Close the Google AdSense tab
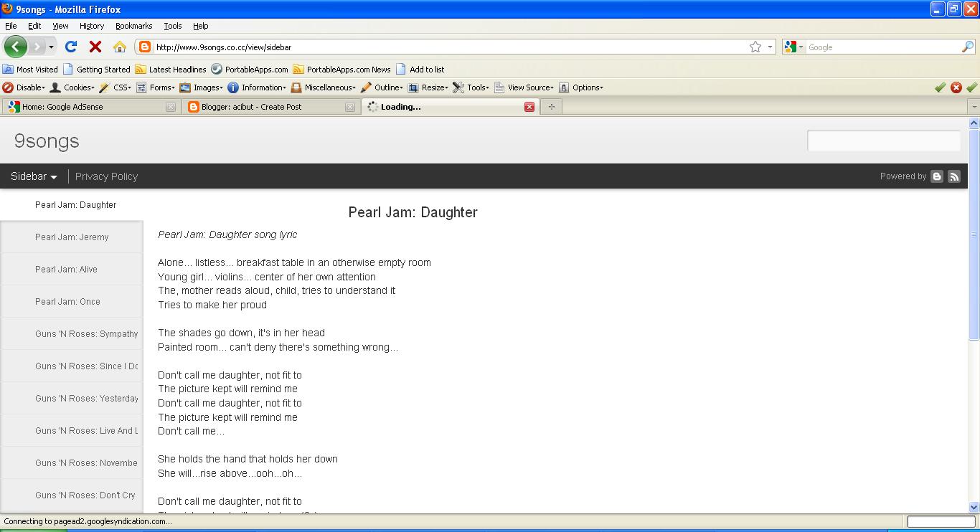This screenshot has height=532, width=980. pyautogui.click(x=171, y=107)
